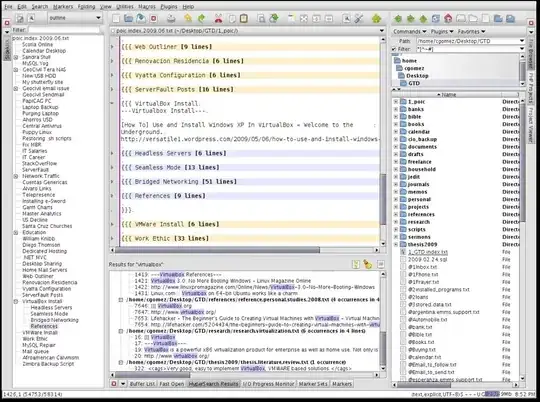Go to parent directory green up arrow
Image resolution: width=540 pixels, height=402 pixels.
point(423,18)
